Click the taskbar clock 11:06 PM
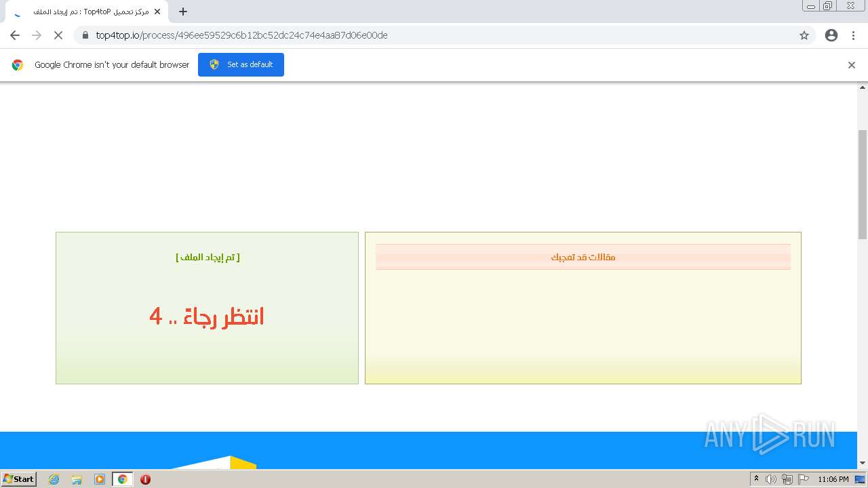The width and height of the screenshot is (868, 488). (x=833, y=479)
